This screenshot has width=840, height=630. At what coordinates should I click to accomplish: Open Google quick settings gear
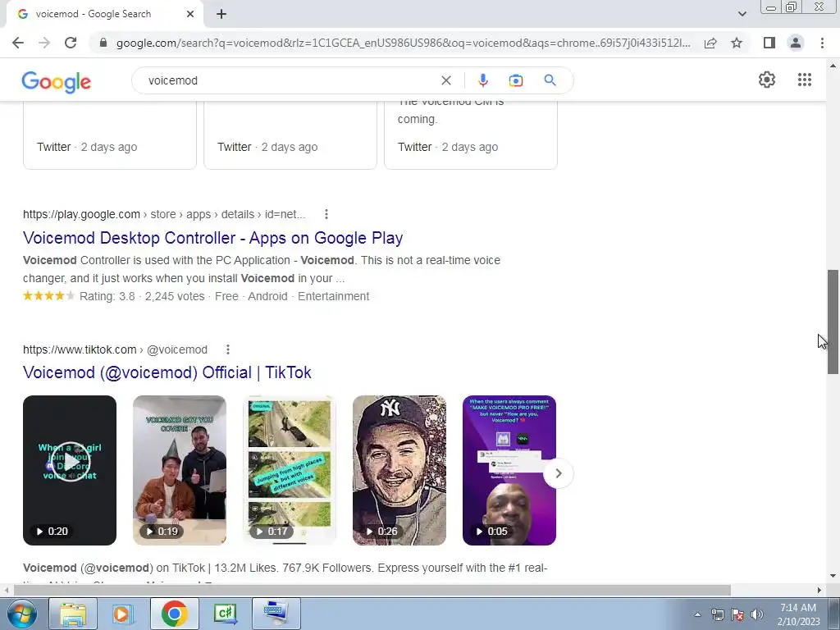[767, 80]
